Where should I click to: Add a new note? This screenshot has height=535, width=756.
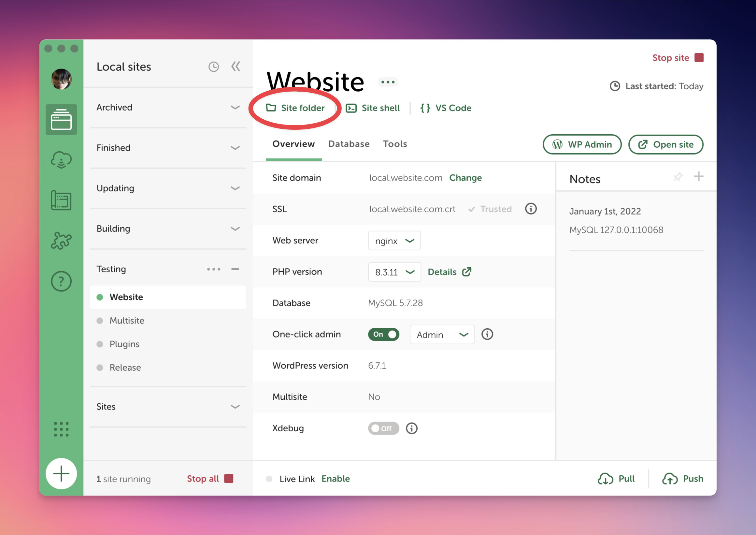click(x=699, y=176)
